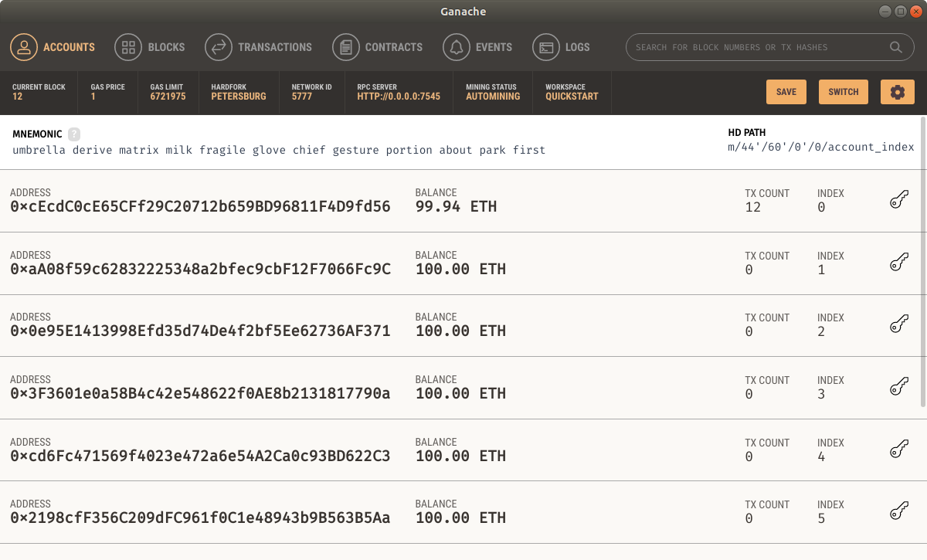This screenshot has height=560, width=927.
Task: Go to the Contracts tab
Action: [378, 47]
